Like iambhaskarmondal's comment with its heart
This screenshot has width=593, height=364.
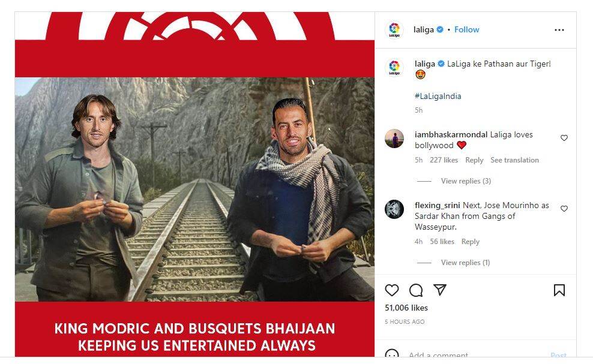pyautogui.click(x=564, y=138)
